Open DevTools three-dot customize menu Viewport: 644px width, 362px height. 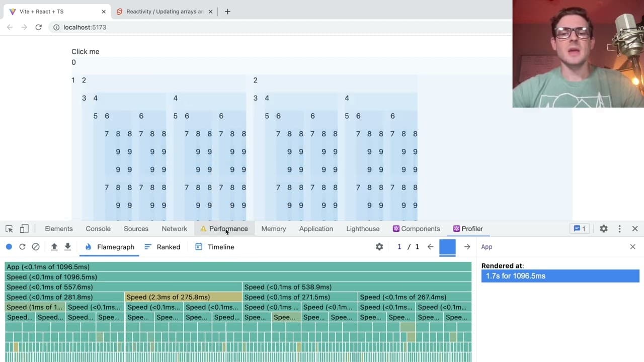620,229
